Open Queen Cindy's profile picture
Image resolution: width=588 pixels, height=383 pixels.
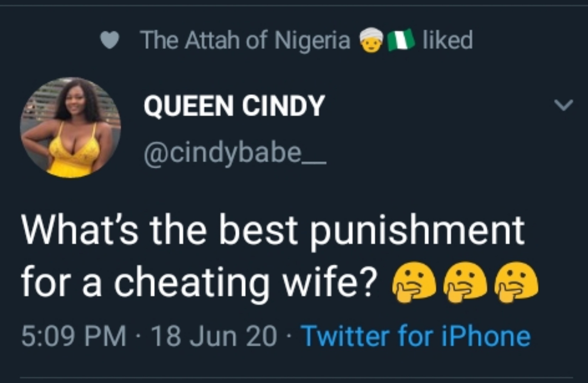pos(70,127)
